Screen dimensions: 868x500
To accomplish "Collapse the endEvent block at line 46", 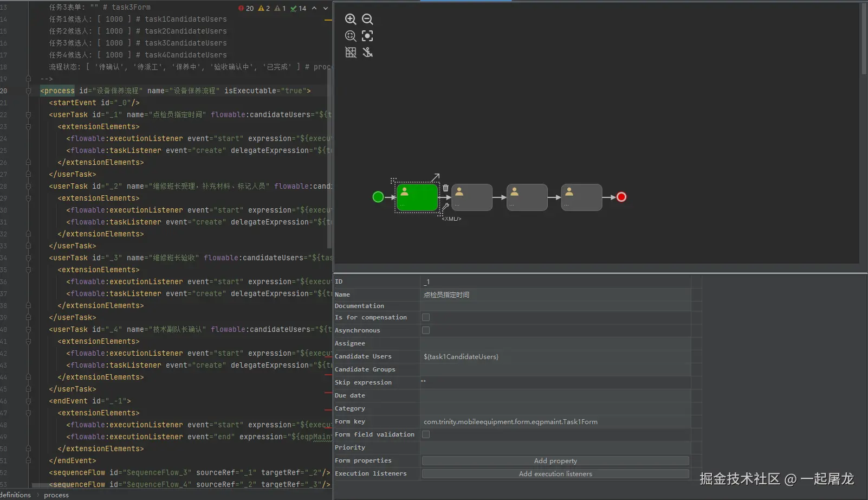I will coord(28,401).
